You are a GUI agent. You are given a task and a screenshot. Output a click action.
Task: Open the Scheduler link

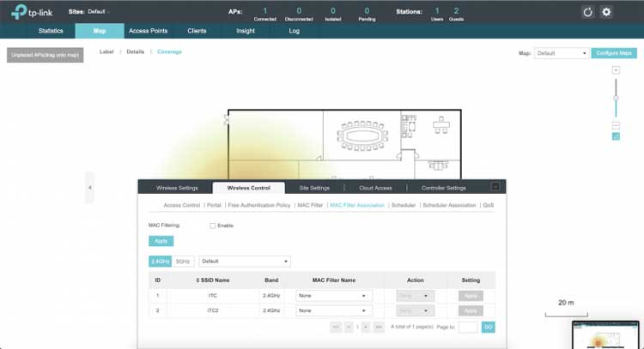(403, 206)
